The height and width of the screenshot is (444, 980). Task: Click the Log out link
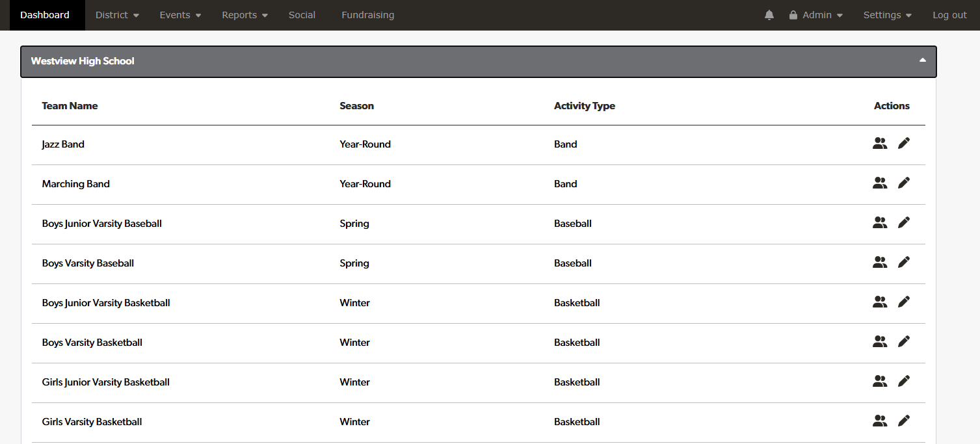[949, 15]
